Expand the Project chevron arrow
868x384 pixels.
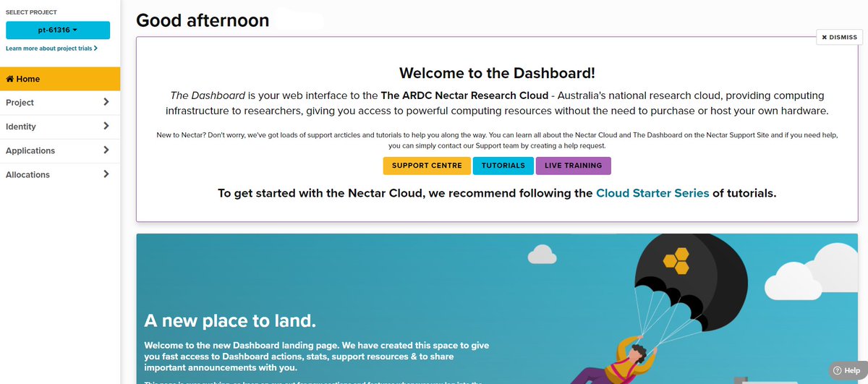[x=106, y=102]
